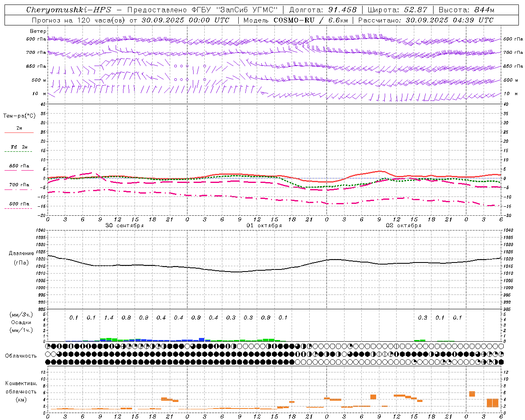
Task: Click the '30 сентября' date label
Action: click(x=125, y=226)
